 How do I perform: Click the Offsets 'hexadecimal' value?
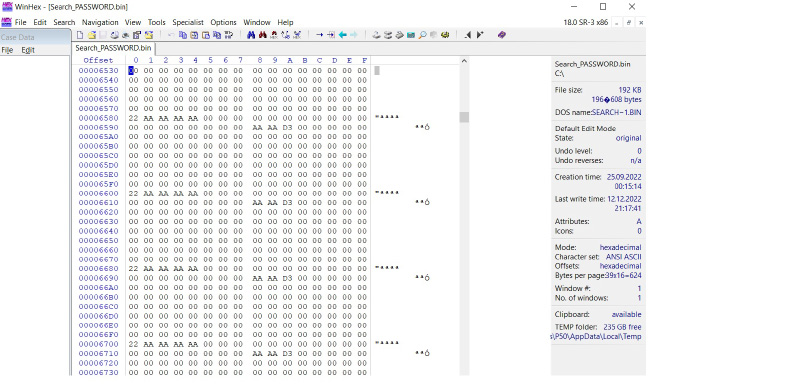[x=620, y=266]
